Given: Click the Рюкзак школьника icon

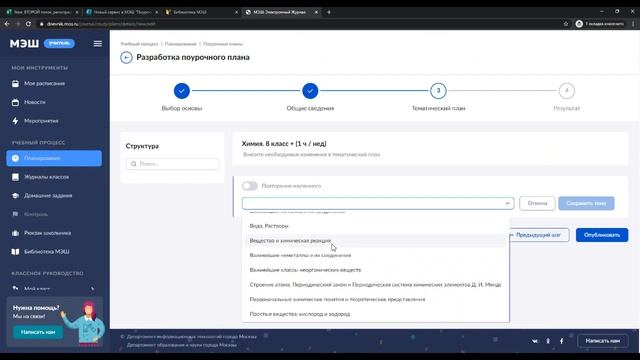Looking at the screenshot, I should click(15, 233).
